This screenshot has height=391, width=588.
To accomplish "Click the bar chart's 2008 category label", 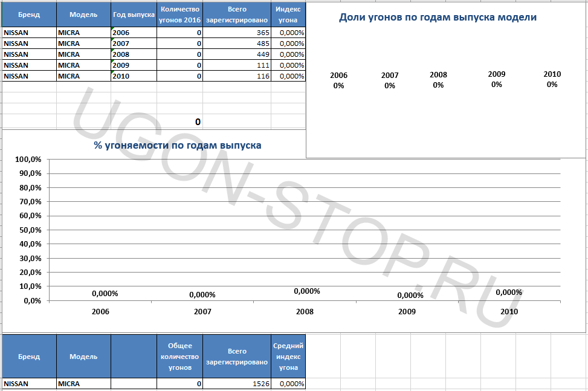I will pyautogui.click(x=305, y=311).
